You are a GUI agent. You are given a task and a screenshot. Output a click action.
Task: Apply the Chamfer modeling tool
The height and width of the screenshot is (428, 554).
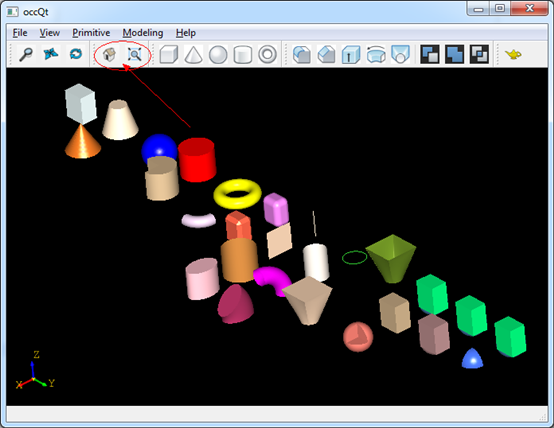[326, 54]
